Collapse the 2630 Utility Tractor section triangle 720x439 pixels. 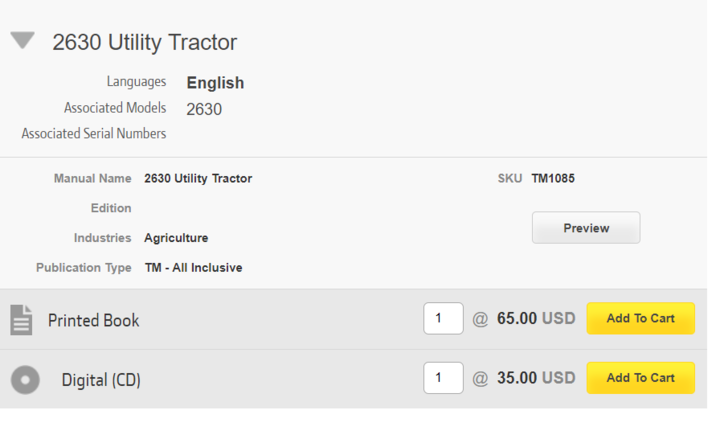[x=22, y=40]
